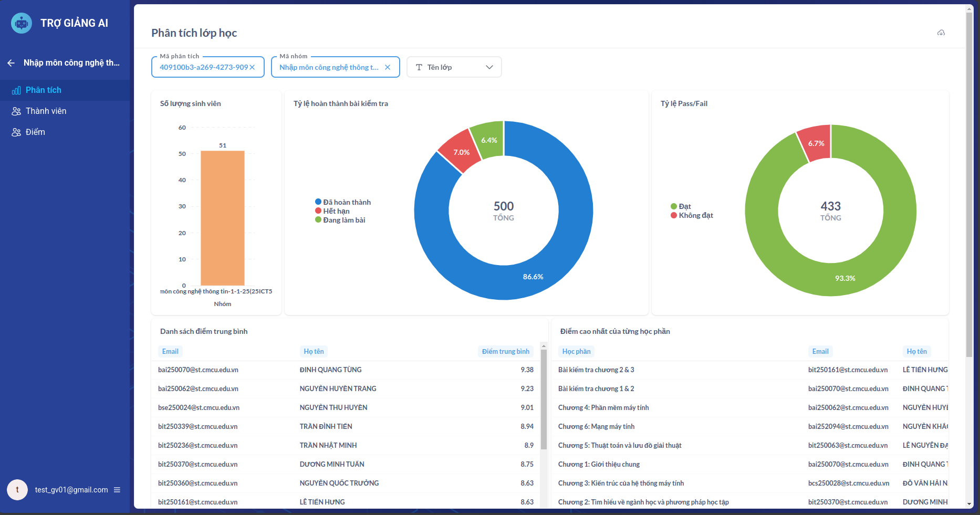Open the hamburger menu beside user email
The width and height of the screenshot is (980, 515).
click(x=117, y=490)
